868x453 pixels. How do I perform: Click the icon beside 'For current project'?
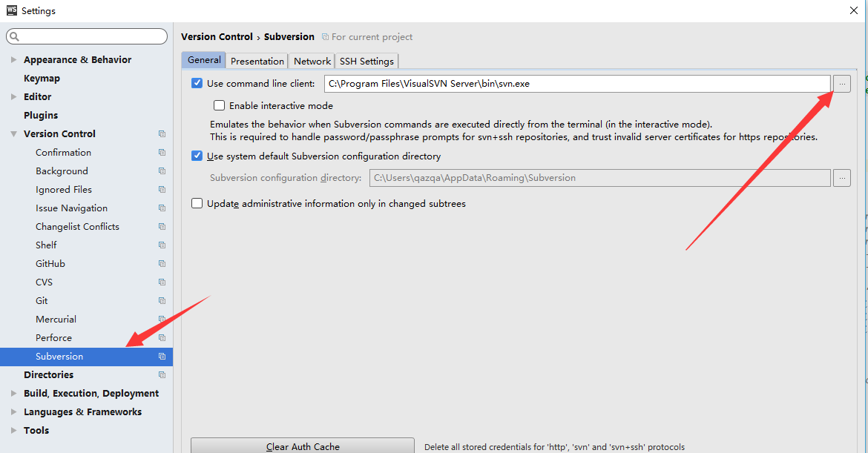click(x=325, y=36)
